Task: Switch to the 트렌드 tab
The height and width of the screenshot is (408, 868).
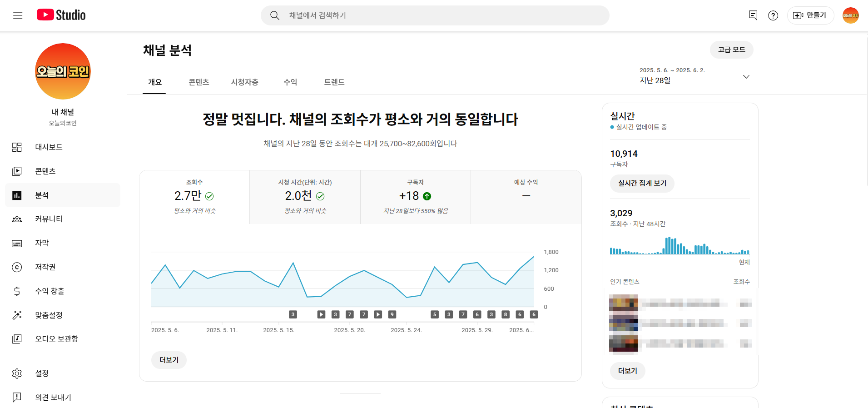Action: coord(334,82)
